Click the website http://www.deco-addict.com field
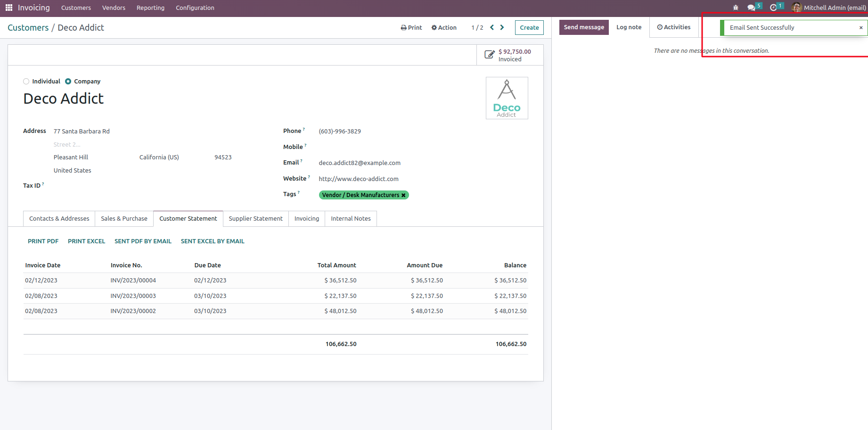 pyautogui.click(x=359, y=179)
